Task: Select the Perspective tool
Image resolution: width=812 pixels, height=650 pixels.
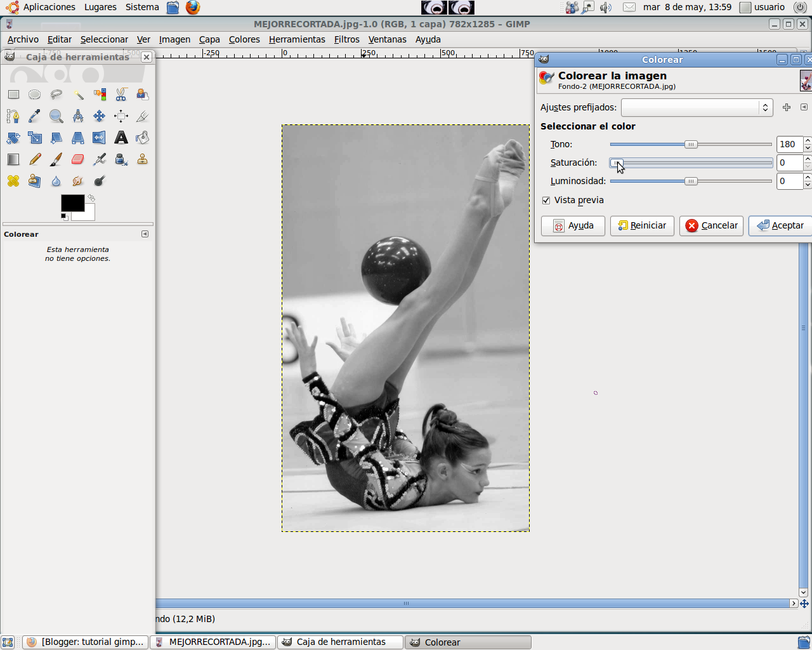Action: (x=78, y=138)
